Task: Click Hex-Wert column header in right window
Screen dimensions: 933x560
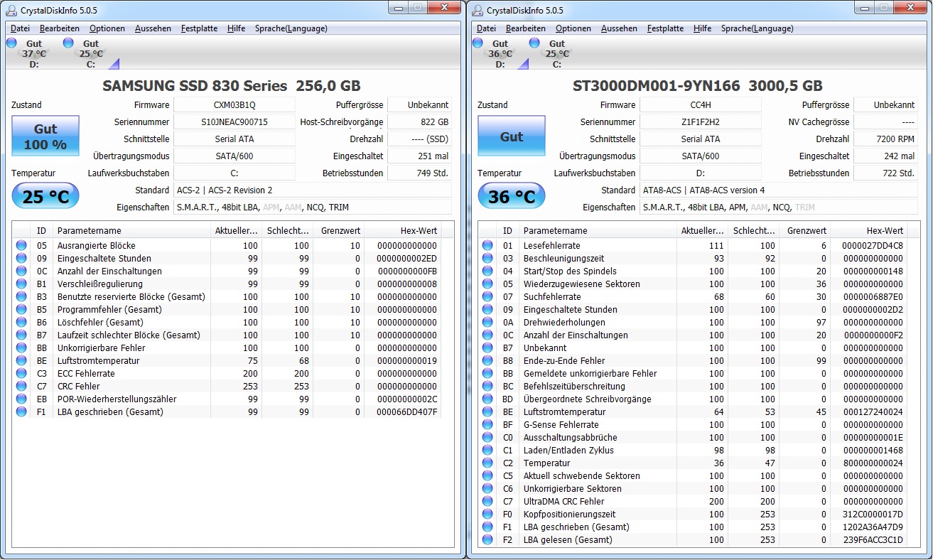Action: click(x=868, y=230)
